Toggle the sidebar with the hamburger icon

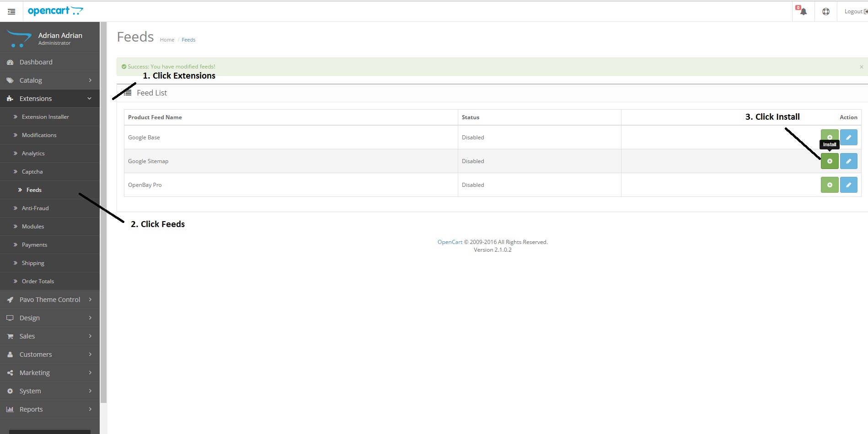tap(11, 11)
